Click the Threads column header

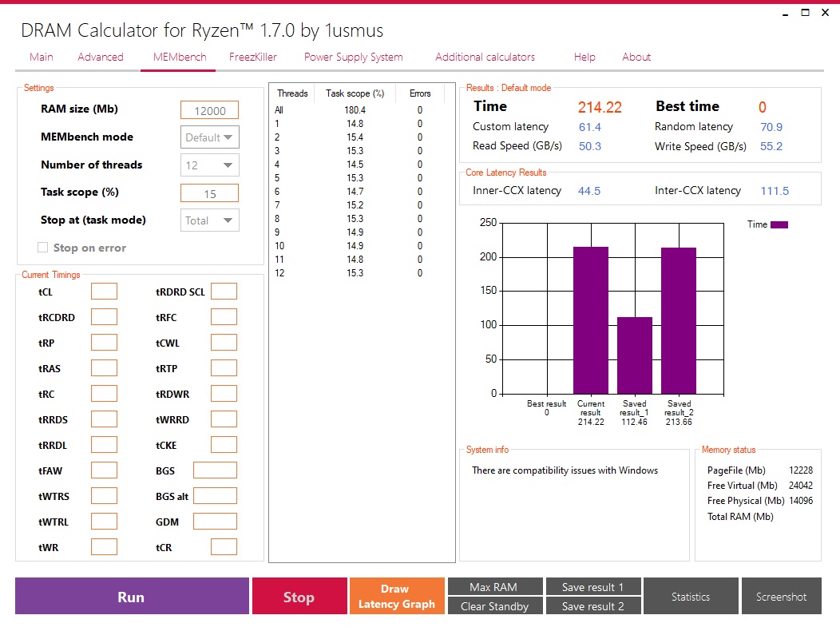click(x=292, y=93)
